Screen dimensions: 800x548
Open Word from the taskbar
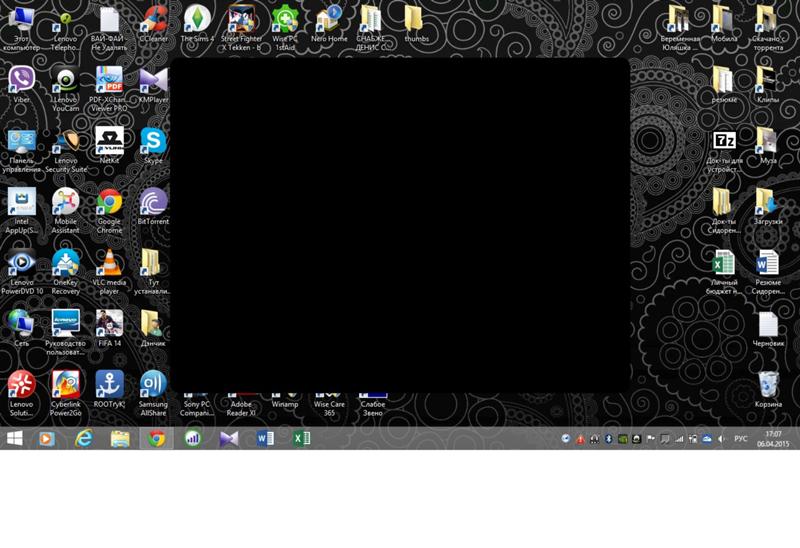click(x=265, y=438)
